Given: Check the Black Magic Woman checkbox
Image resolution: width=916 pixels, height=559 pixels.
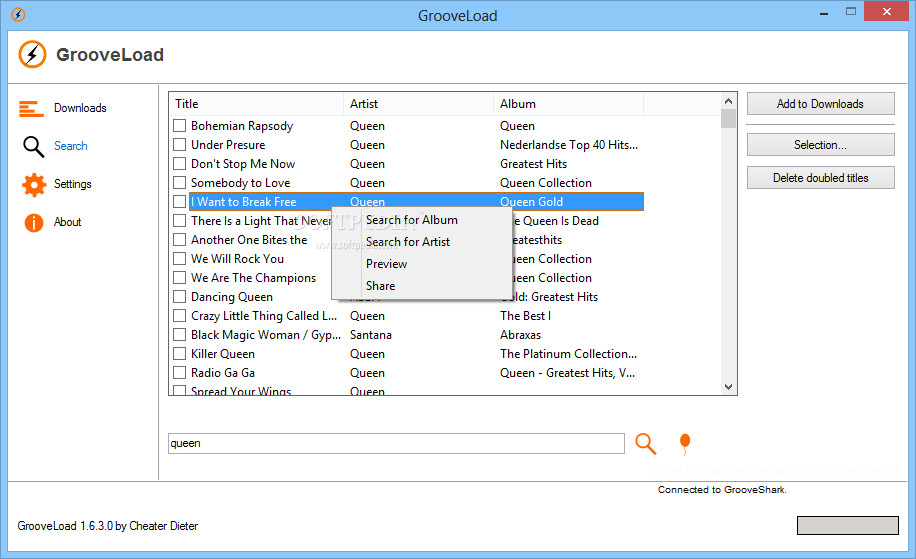Looking at the screenshot, I should click(x=180, y=334).
